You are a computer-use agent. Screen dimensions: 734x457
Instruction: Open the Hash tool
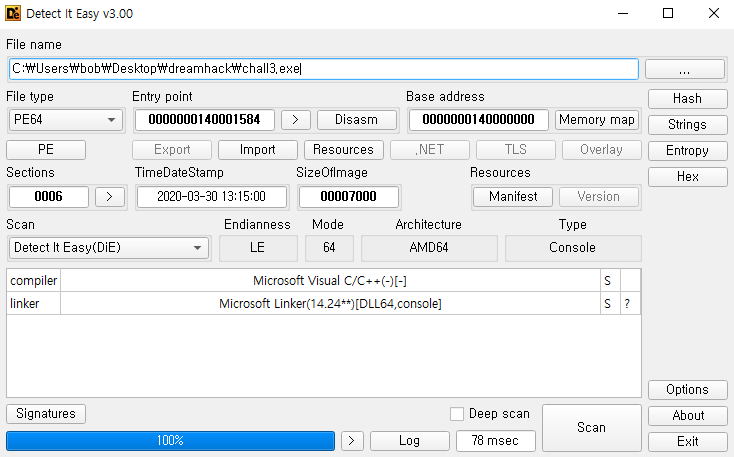(x=687, y=99)
